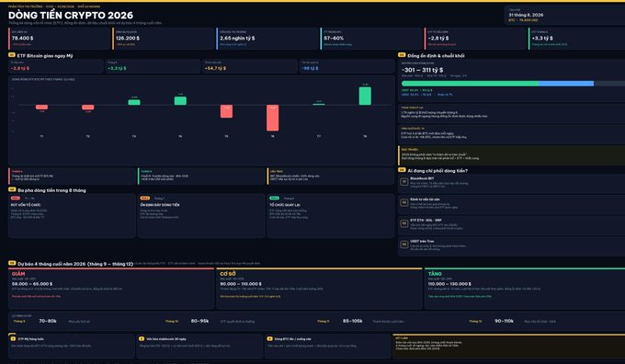Select the red T1 bar in the ETF chart
The width and height of the screenshot is (625, 364).
pos(41,107)
